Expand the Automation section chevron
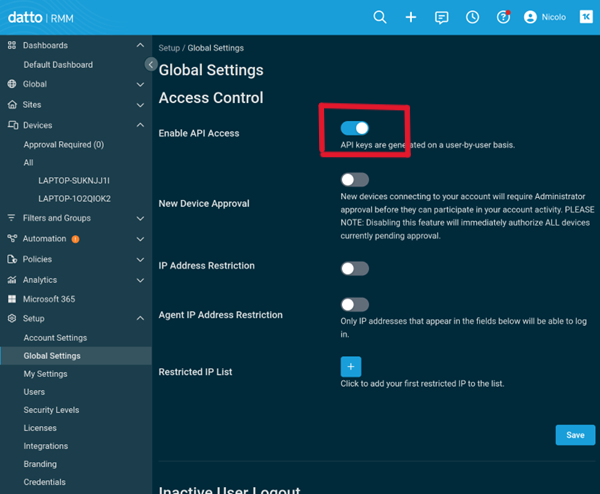This screenshot has width=600, height=494. tap(140, 239)
